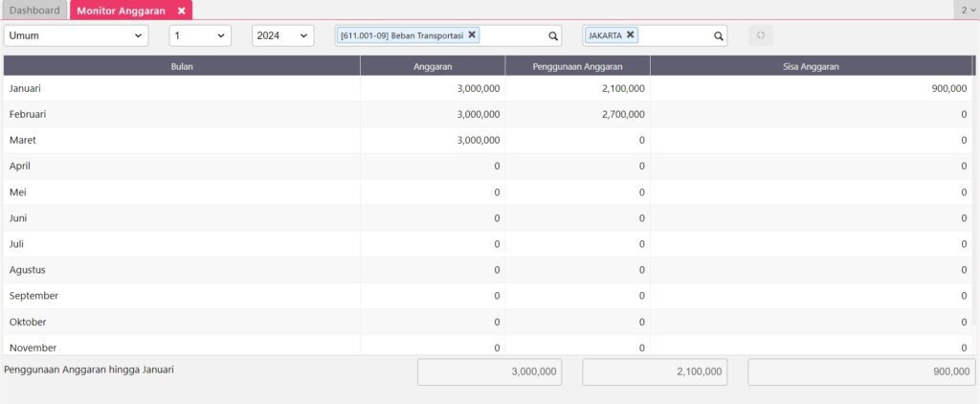Click the Bulan column header

pyautogui.click(x=182, y=66)
